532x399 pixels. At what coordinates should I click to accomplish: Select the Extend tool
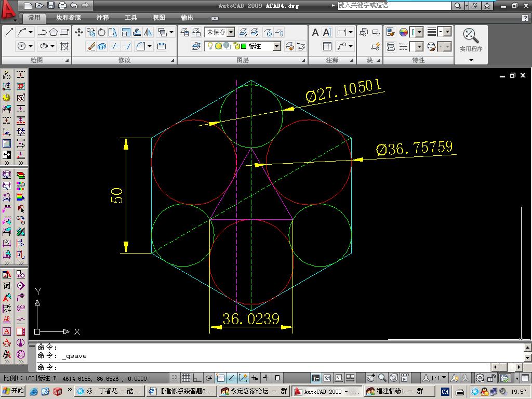[x=126, y=46]
